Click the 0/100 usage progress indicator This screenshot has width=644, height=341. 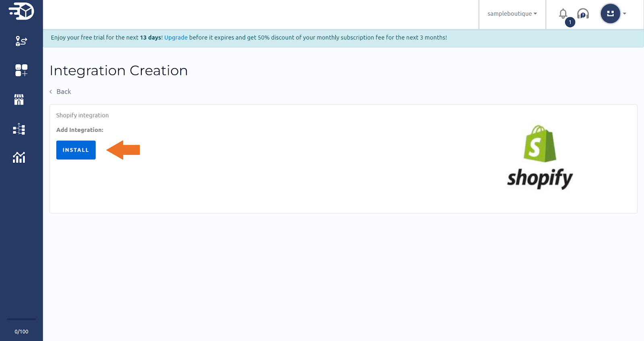pyautogui.click(x=21, y=331)
